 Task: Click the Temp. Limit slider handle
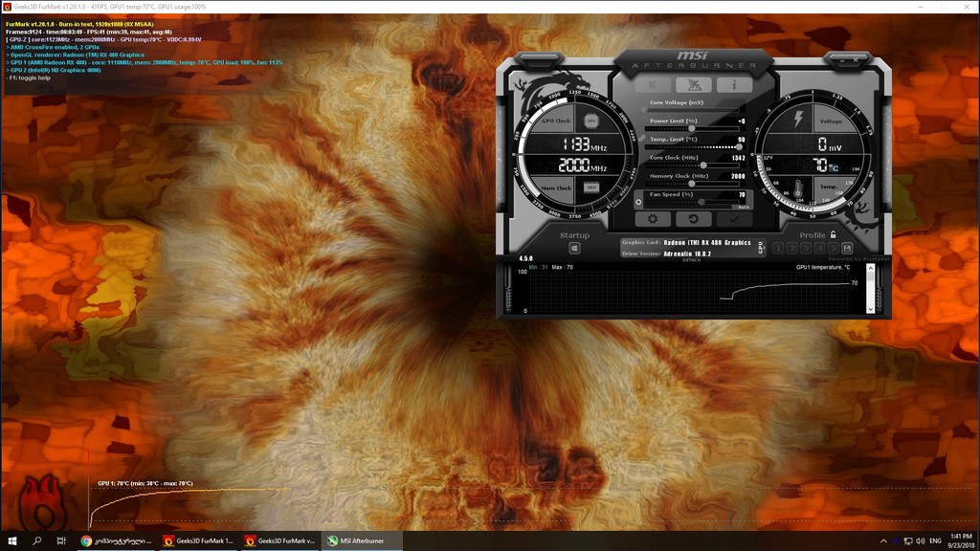coord(740,146)
